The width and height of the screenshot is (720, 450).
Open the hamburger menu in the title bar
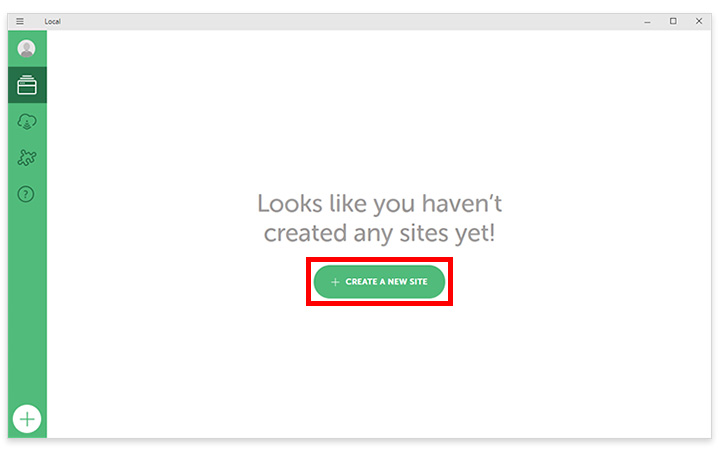tap(20, 21)
